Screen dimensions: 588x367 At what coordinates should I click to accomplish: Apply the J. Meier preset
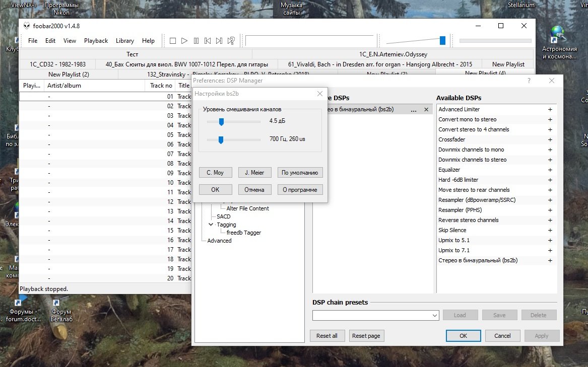coord(254,173)
